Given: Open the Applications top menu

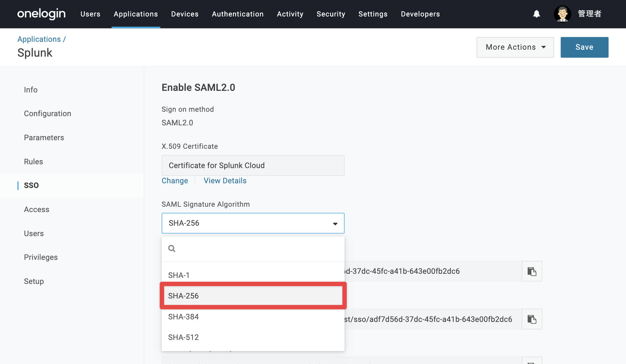Looking at the screenshot, I should [x=136, y=14].
